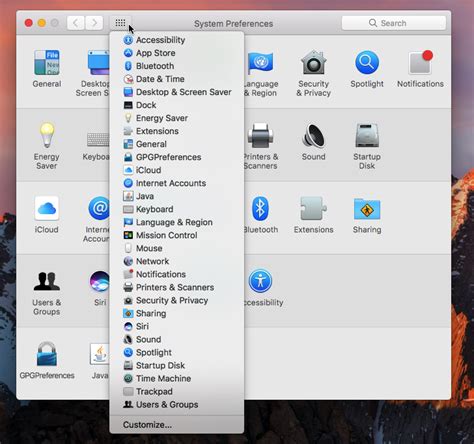The width and height of the screenshot is (474, 444).
Task: Pick Desktop & Screen Saver menu item
Action: tap(177, 92)
